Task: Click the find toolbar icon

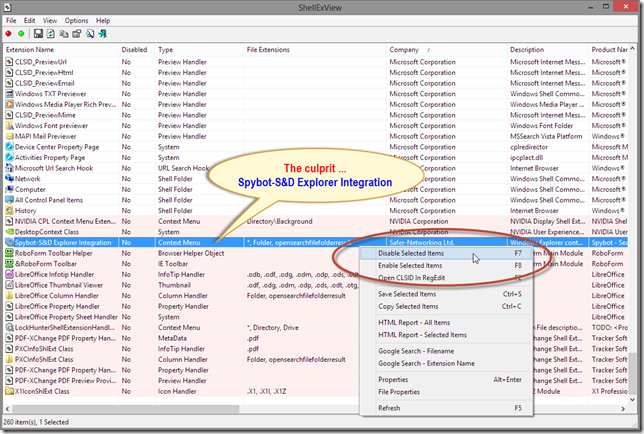Action: [x=88, y=33]
